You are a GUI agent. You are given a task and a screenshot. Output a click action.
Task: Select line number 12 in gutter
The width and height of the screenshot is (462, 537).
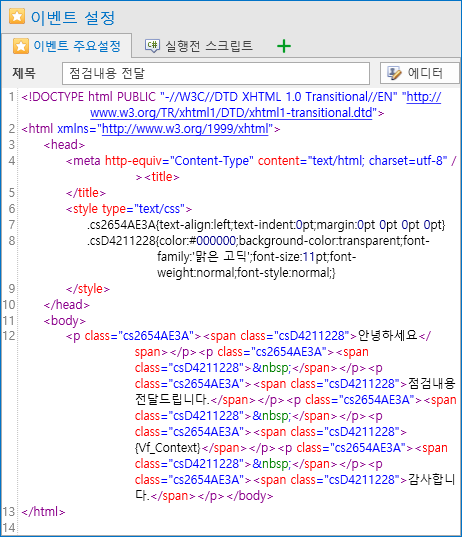pyautogui.click(x=9, y=336)
